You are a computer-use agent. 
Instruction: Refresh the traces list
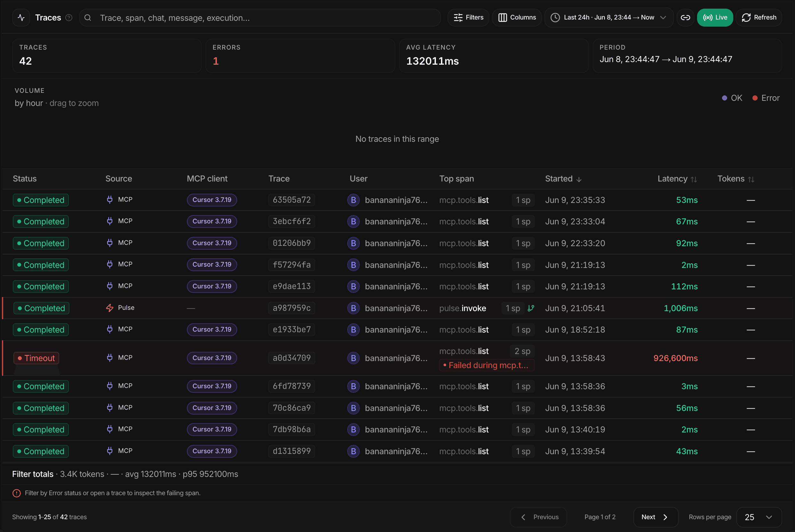point(759,17)
